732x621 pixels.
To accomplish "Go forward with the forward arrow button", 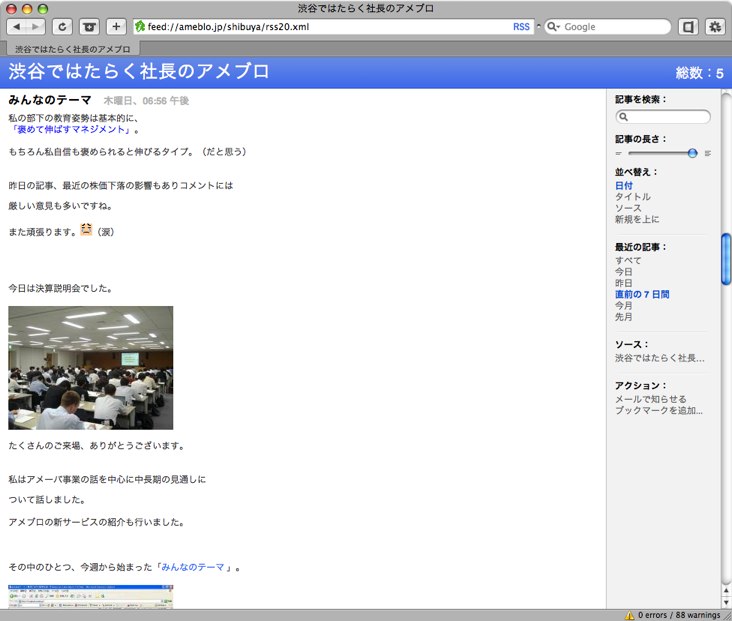I will coord(35,27).
